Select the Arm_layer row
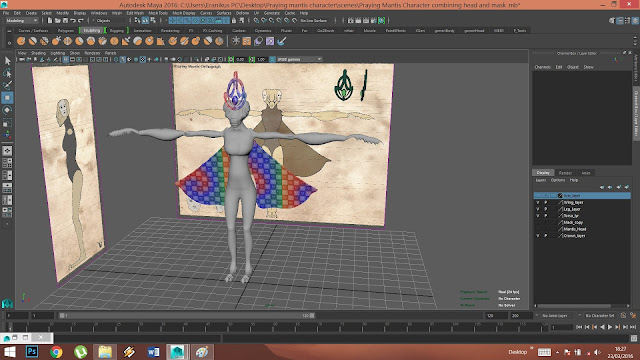The height and width of the screenshot is (360, 640). [582, 196]
